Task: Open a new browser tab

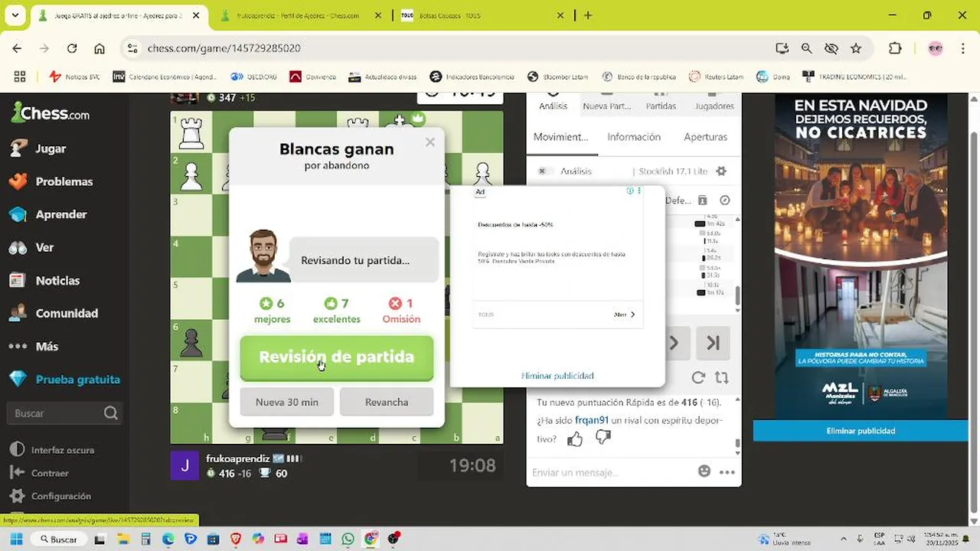Action: 588,15
